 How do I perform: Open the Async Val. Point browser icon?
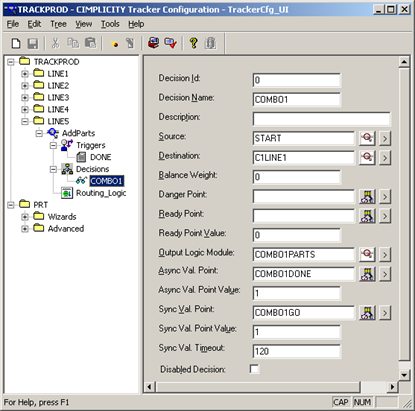367,274
